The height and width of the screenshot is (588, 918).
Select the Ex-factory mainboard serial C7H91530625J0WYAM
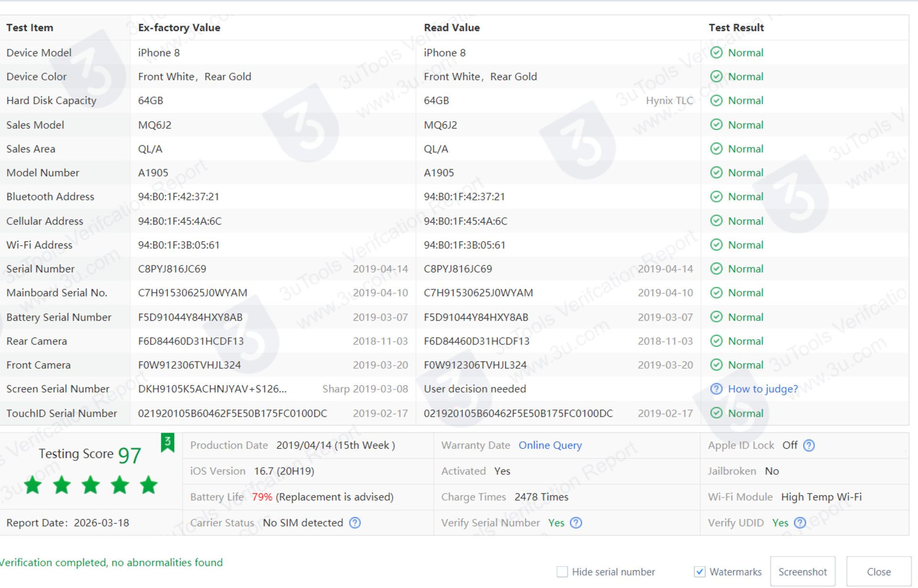[193, 293]
